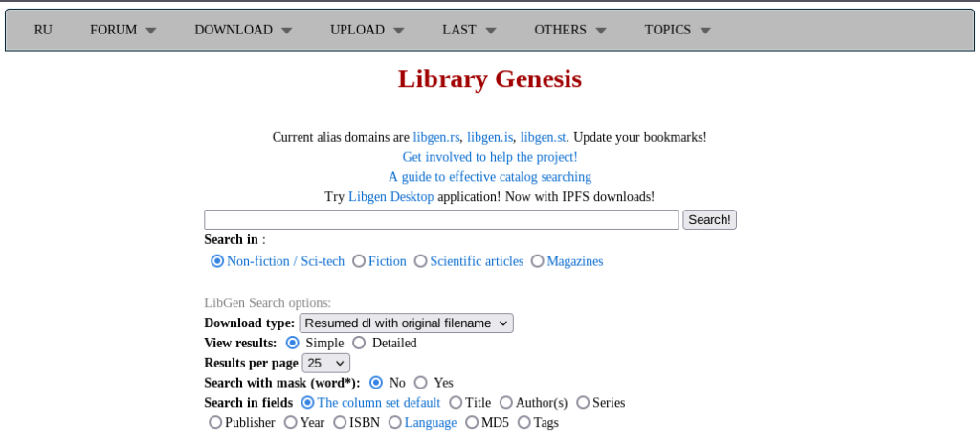The height and width of the screenshot is (445, 980).
Task: Open Libgen Desktop application link
Action: (390, 197)
